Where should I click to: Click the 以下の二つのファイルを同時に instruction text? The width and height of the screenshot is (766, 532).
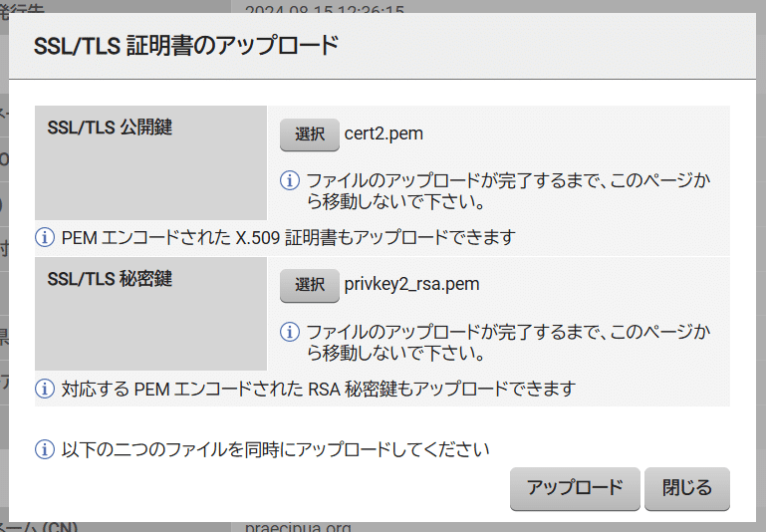(276, 449)
